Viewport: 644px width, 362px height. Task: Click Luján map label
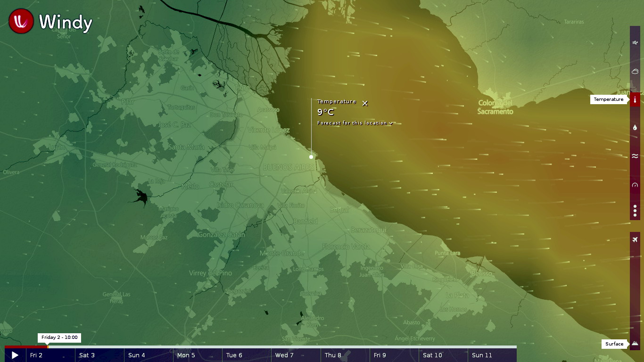pos(57,148)
